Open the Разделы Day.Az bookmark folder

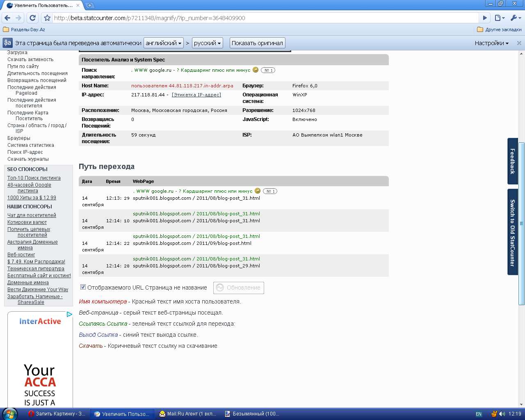pyautogui.click(x=24, y=30)
